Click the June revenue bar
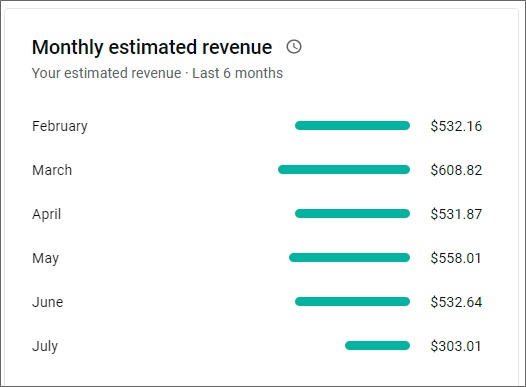The height and width of the screenshot is (387, 526). [352, 301]
